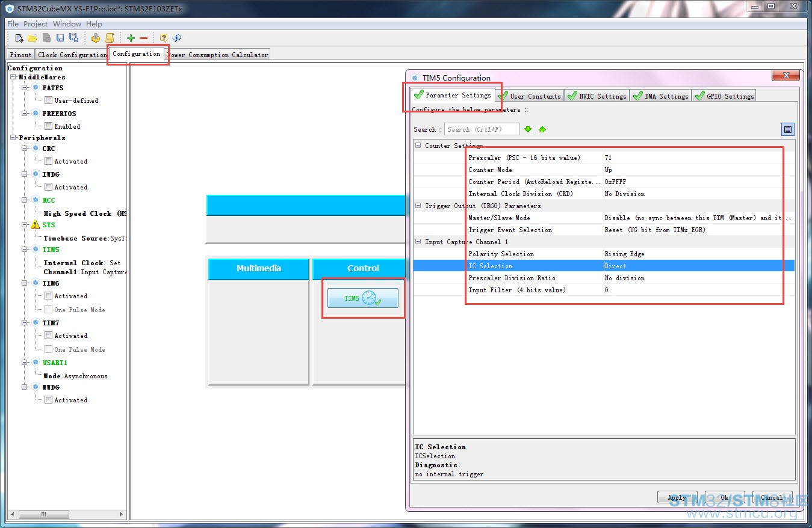Open the Window menu
This screenshot has width=812, height=528.
coord(67,24)
